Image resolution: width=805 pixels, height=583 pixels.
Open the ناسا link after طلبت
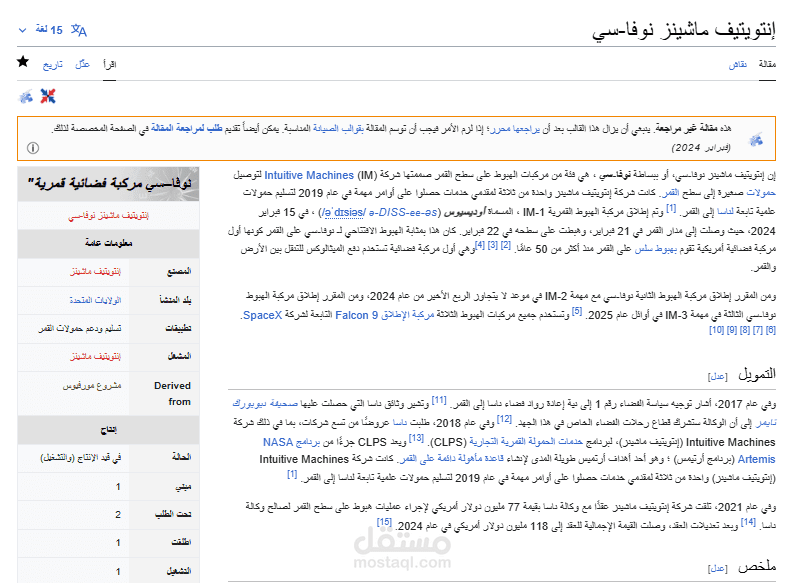click(400, 423)
